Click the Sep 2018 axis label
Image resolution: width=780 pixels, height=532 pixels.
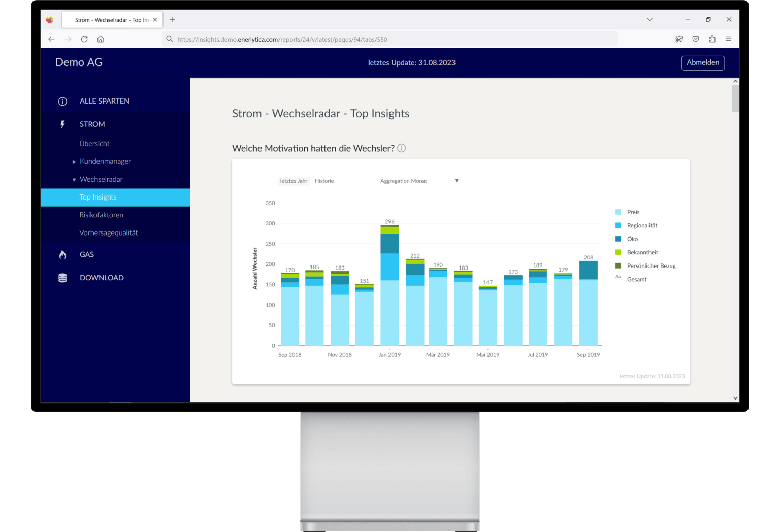coord(290,355)
